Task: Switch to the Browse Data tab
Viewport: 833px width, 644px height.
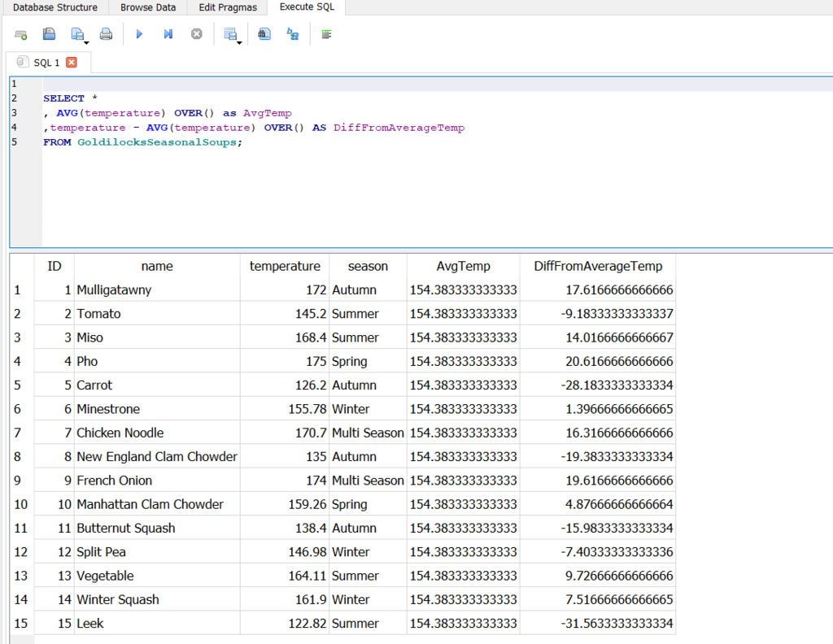Action: (x=147, y=7)
